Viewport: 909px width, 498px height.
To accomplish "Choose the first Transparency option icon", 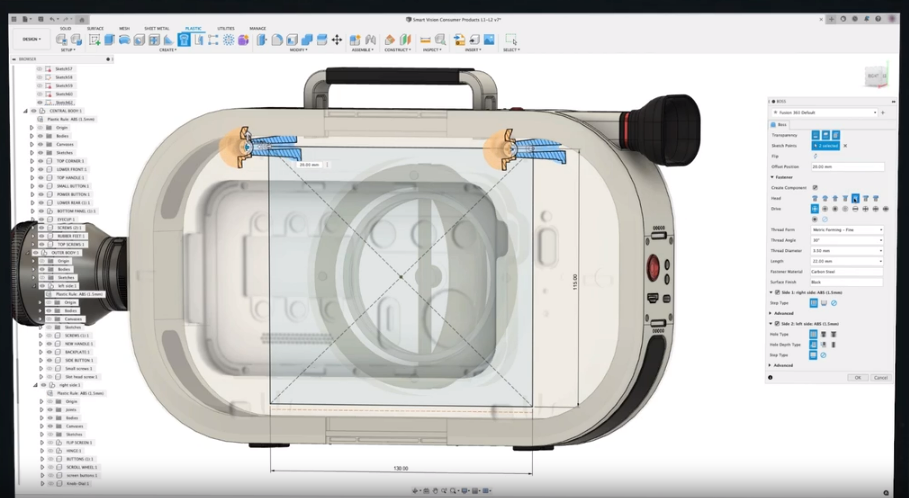I will [815, 135].
